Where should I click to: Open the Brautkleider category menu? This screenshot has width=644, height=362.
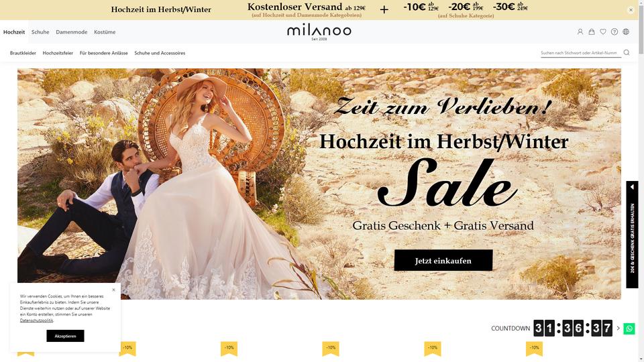(x=23, y=53)
